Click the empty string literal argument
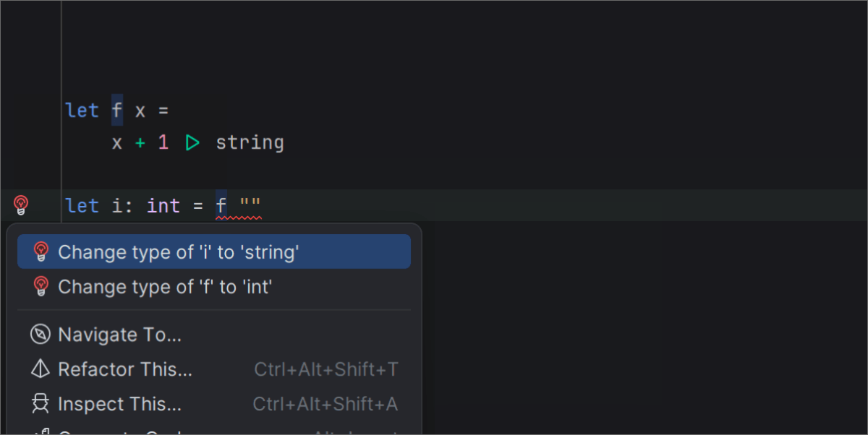 click(x=250, y=206)
